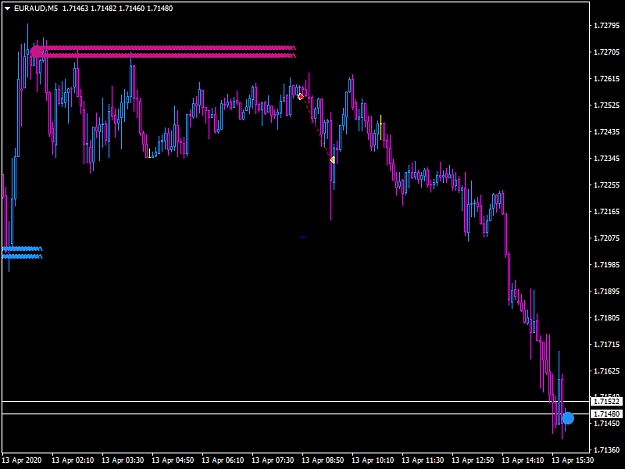Click the 1.72345 price scale value
The width and height of the screenshot is (625, 469).
[607, 159]
